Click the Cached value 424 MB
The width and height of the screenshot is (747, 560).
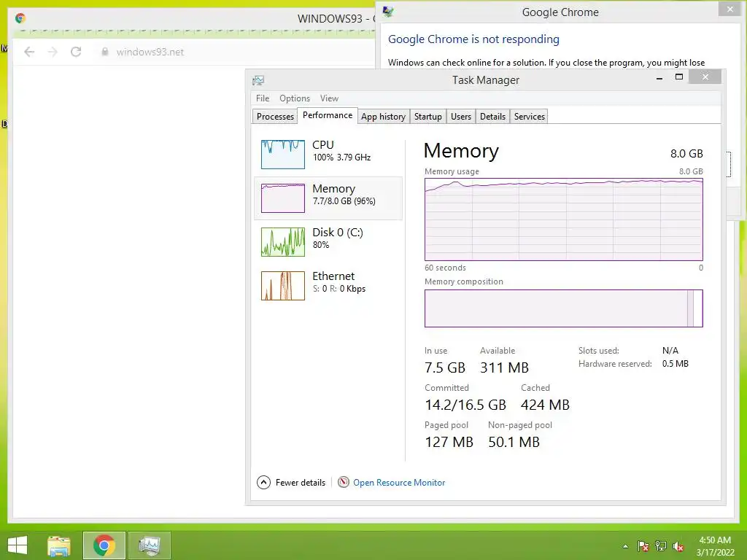pos(545,405)
